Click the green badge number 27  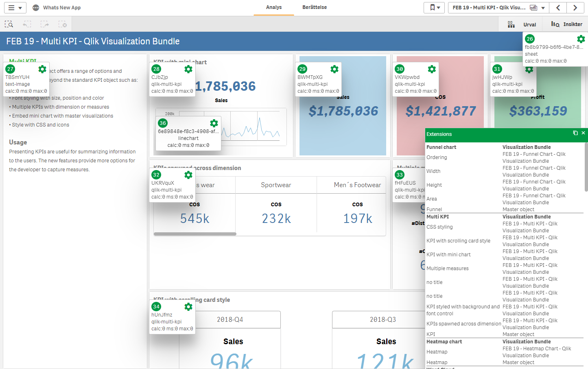(x=10, y=69)
